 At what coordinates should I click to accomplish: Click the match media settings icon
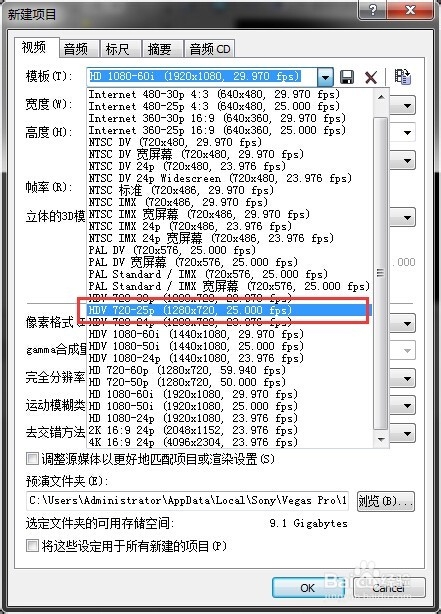point(402,77)
